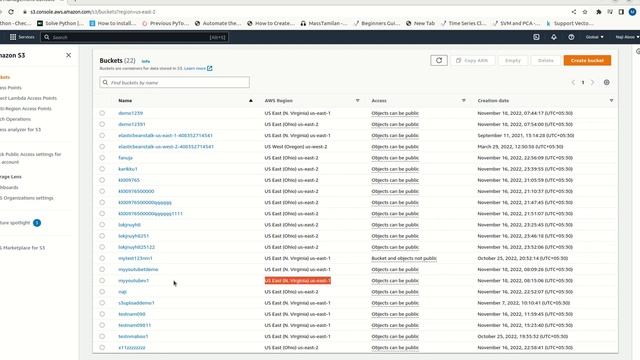The width and height of the screenshot is (640, 360).
Task: Open Access analyzer for S3
Action: pyautogui.click(x=20, y=130)
